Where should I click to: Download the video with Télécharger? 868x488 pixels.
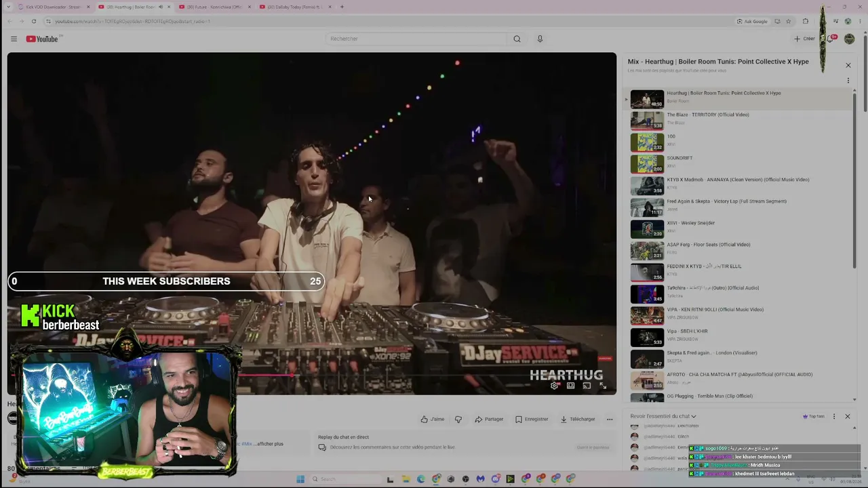[x=578, y=419]
